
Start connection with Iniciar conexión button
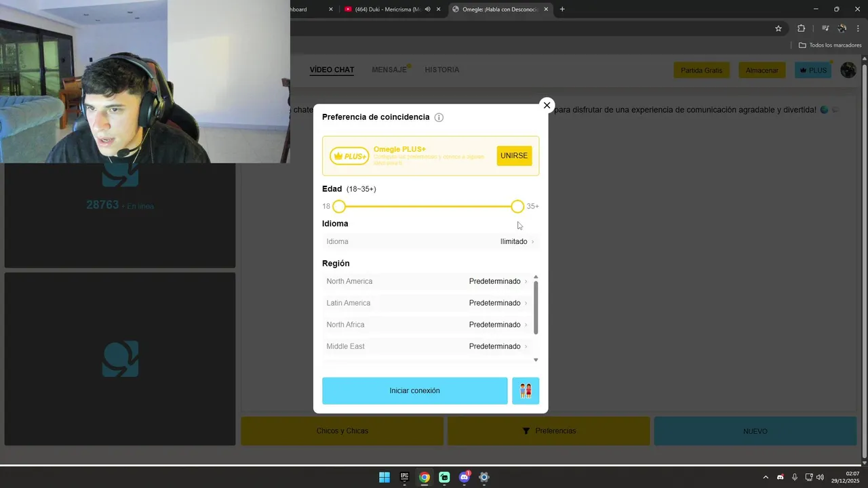414,390
